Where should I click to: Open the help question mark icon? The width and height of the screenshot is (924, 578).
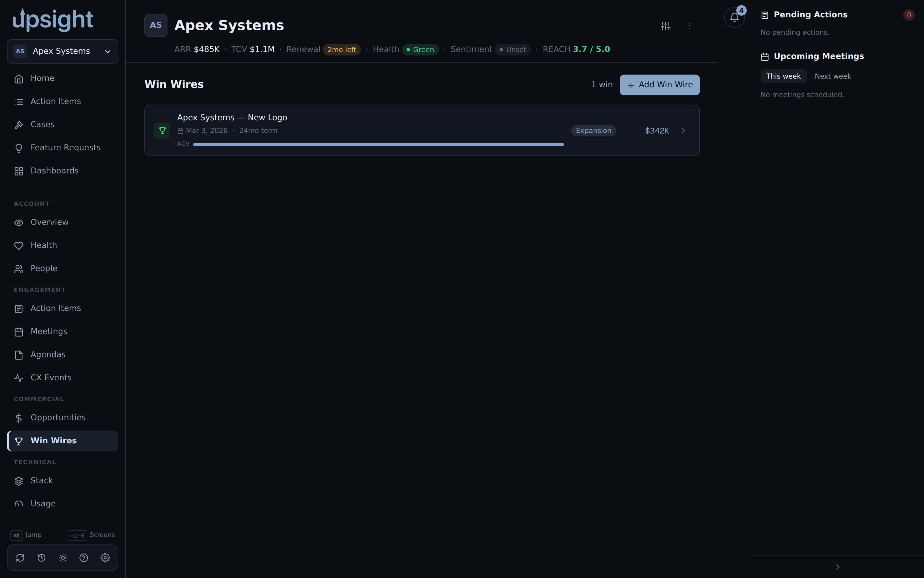coord(84,558)
